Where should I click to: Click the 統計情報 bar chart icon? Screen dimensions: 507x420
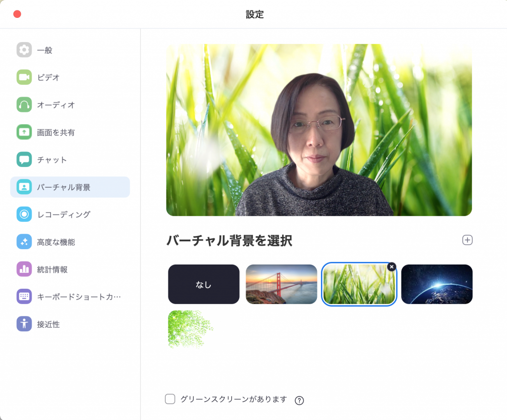pyautogui.click(x=24, y=269)
